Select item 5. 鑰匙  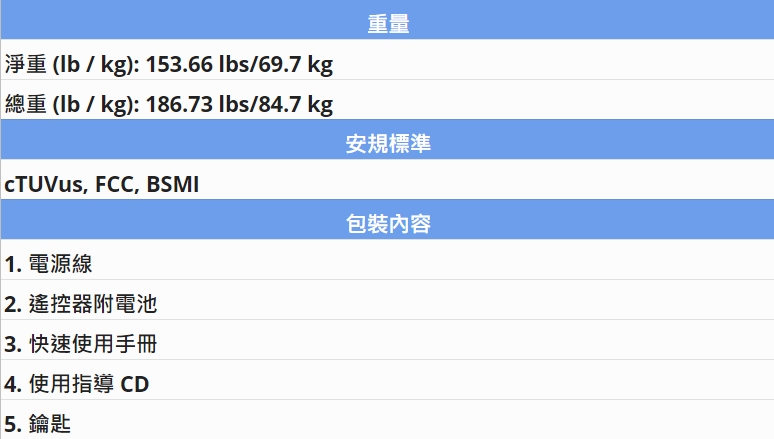point(387,420)
